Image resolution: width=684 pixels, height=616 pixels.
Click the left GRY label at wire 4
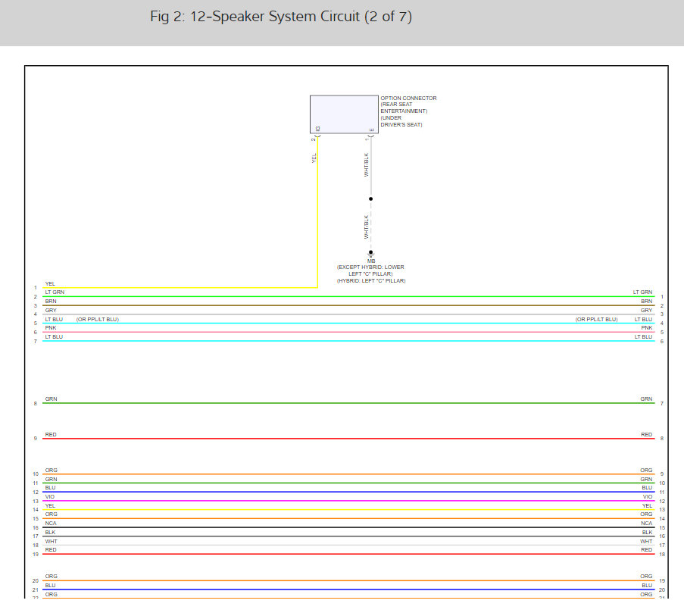tap(51, 310)
